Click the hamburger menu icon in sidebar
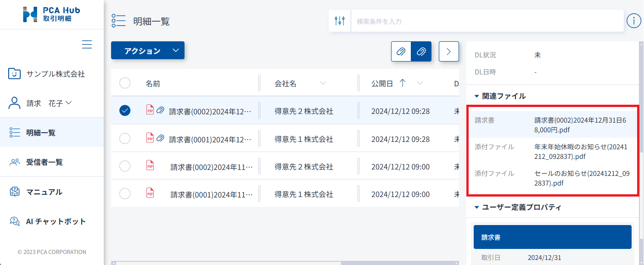The image size is (644, 265). tap(87, 45)
